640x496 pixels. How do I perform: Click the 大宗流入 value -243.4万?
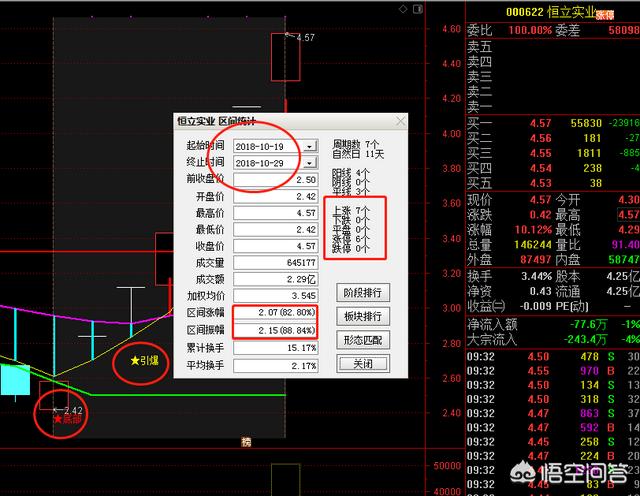point(585,339)
